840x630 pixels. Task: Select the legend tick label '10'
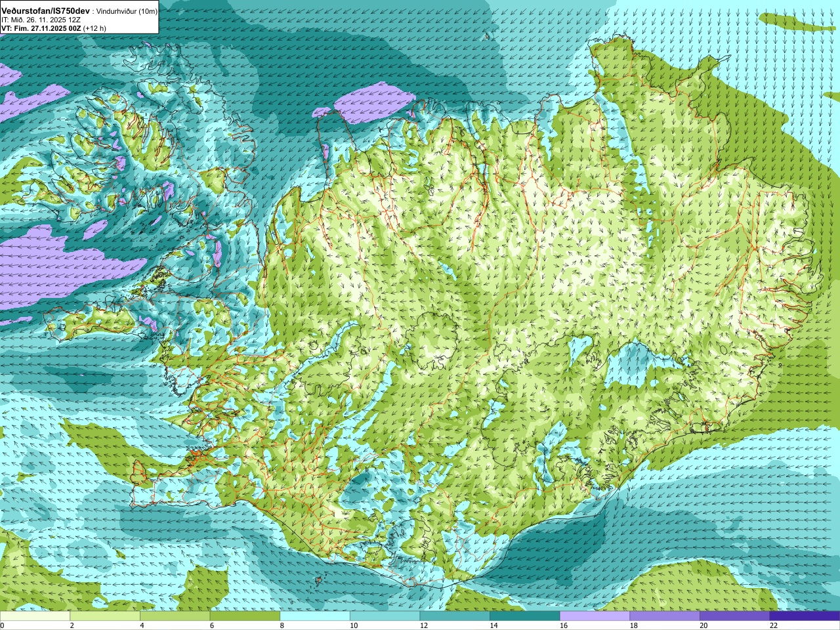coord(354,625)
